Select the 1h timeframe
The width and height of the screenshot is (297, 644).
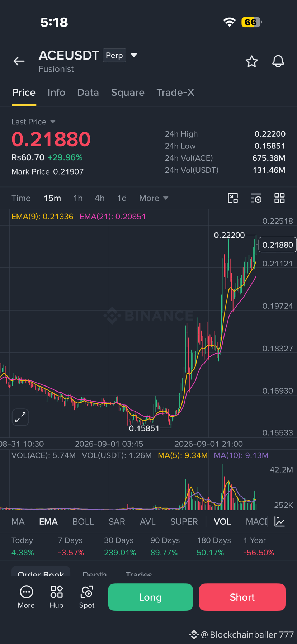pos(78,198)
